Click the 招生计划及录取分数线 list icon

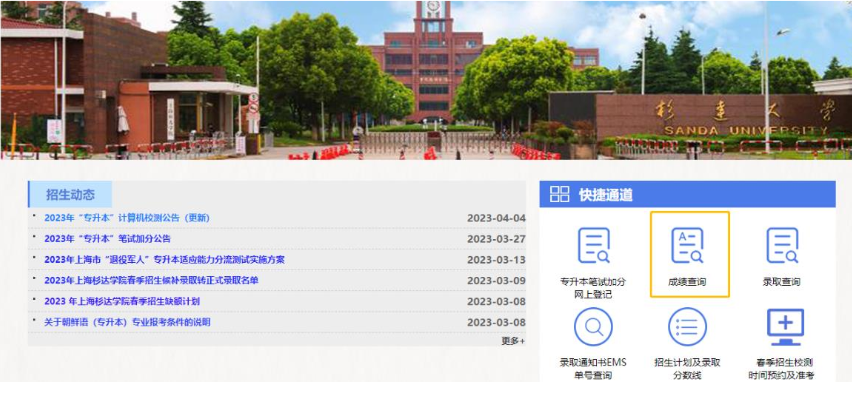point(687,327)
